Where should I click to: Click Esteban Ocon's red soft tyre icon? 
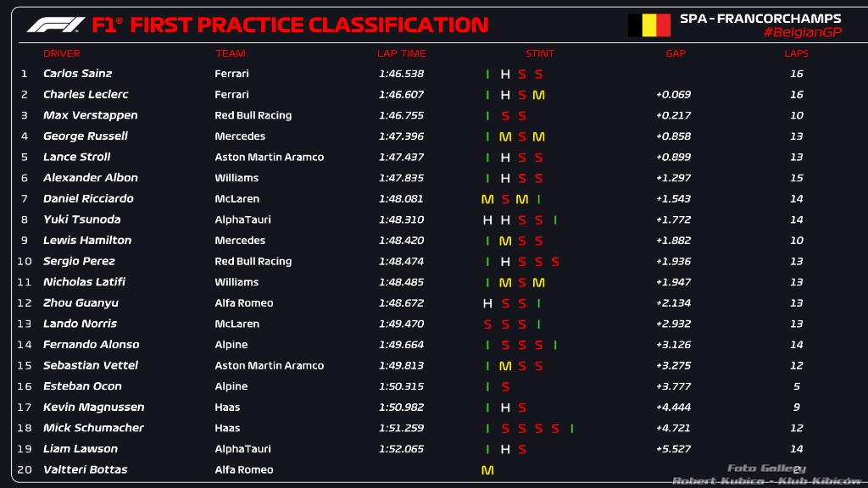(505, 387)
